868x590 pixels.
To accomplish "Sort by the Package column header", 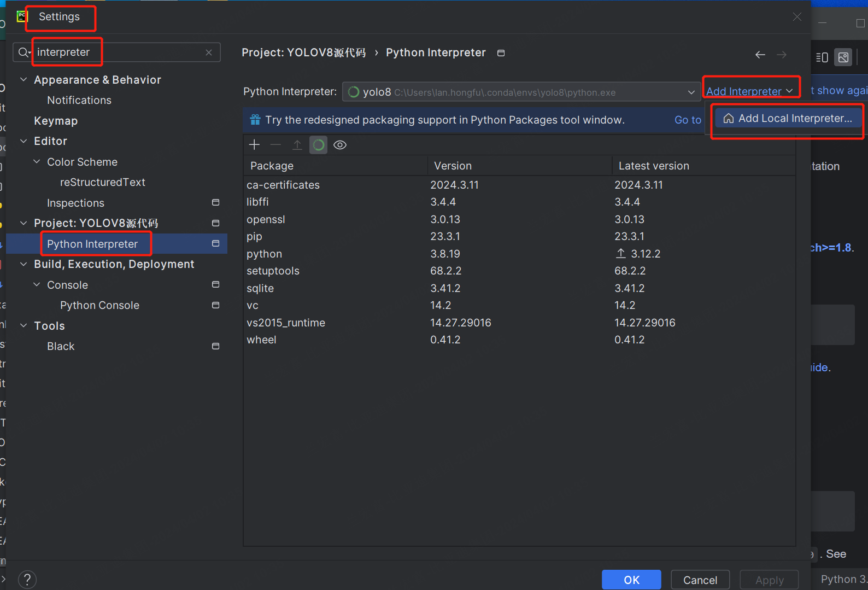I will (x=335, y=166).
